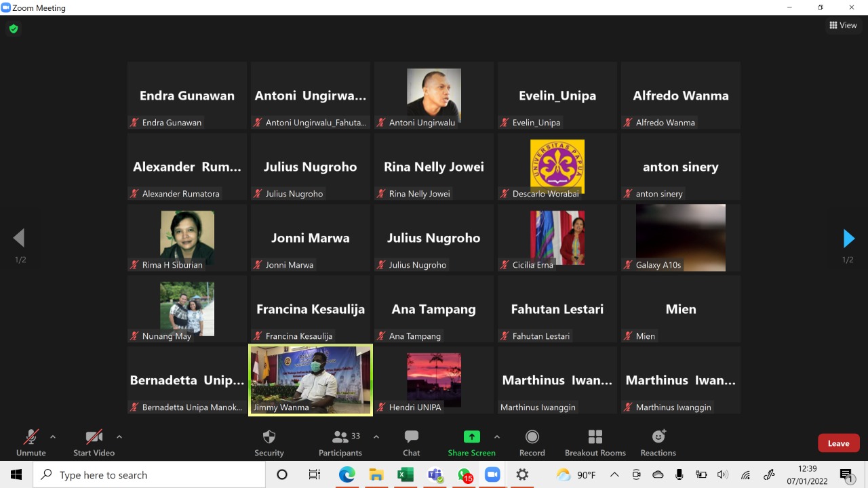Start recording with the Record button

[x=532, y=442]
